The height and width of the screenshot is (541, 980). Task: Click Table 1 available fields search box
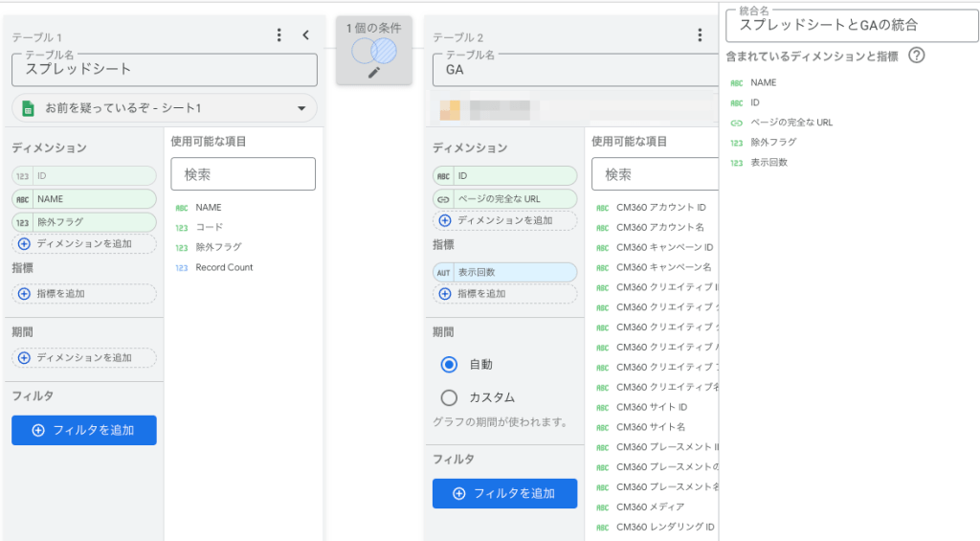coord(243,174)
